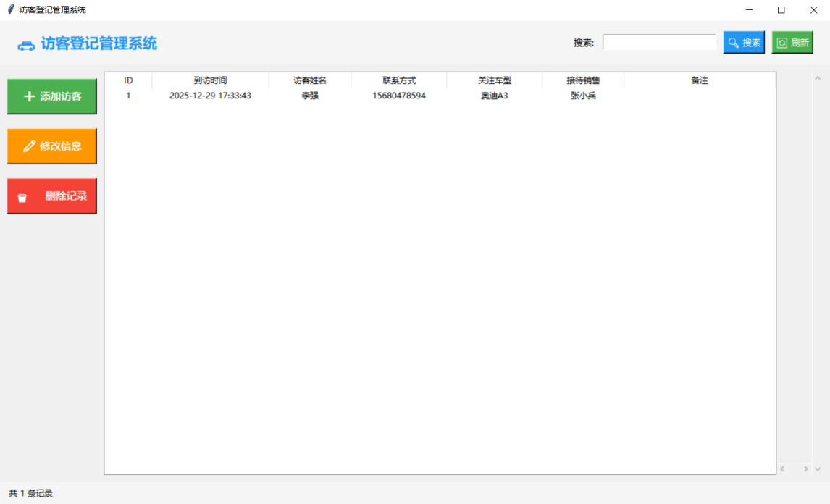830x504 pixels.
Task: Click the trash bin icon on 删除记录
Action: (x=22, y=197)
